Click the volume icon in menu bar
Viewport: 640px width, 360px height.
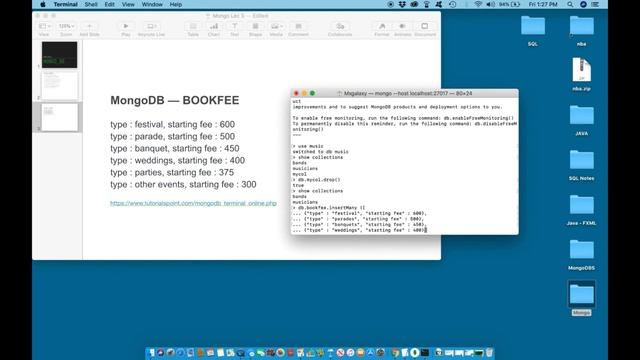coord(491,4)
